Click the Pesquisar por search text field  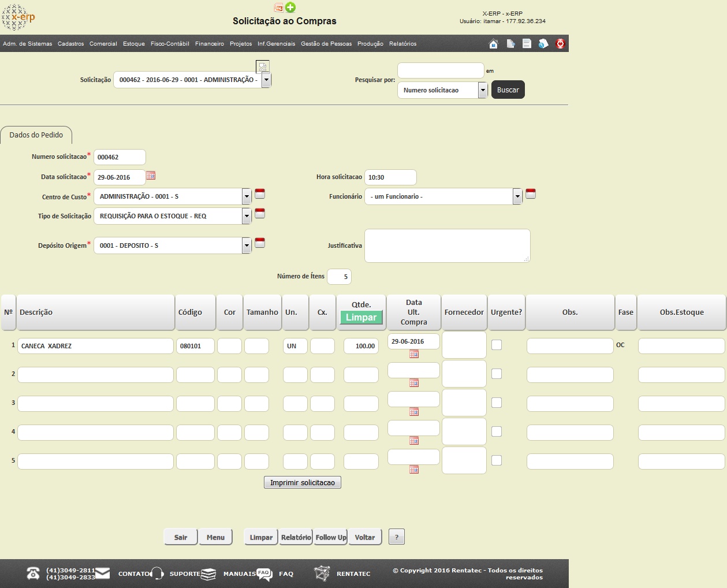click(x=441, y=70)
